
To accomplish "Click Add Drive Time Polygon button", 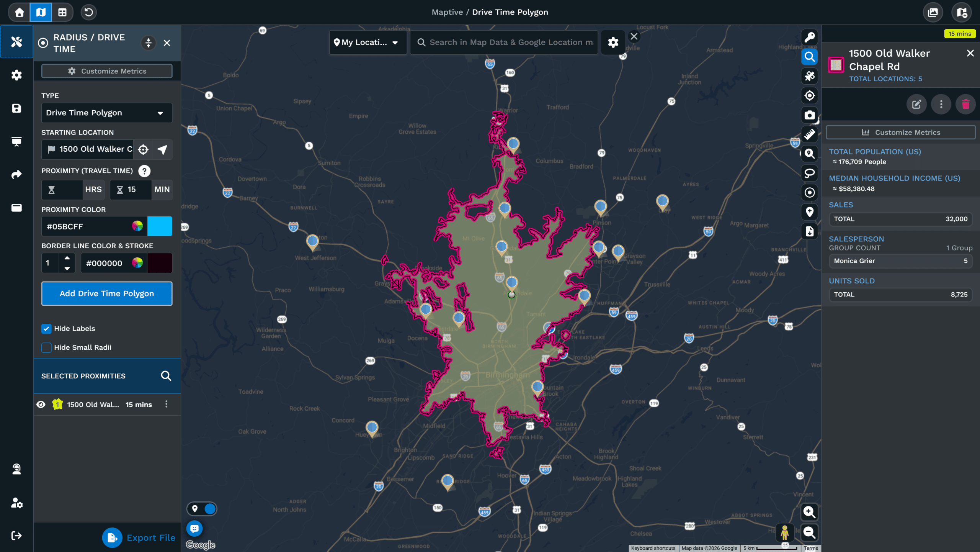I will [x=107, y=293].
